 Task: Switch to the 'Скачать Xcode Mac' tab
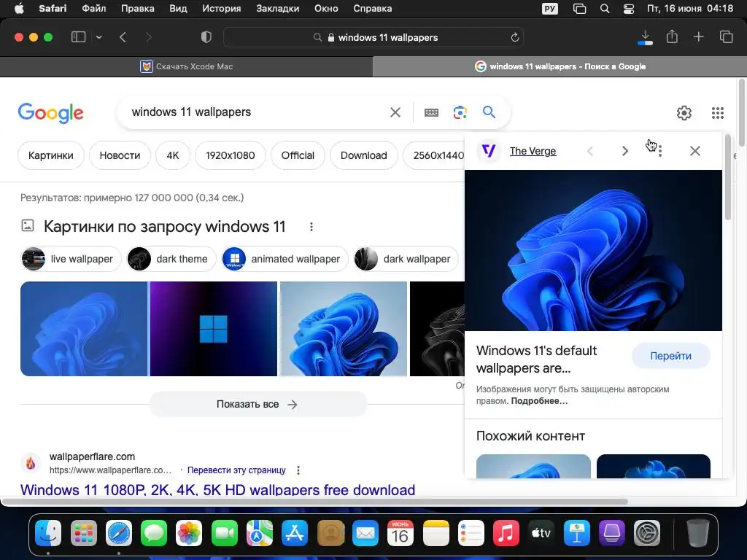(x=186, y=66)
